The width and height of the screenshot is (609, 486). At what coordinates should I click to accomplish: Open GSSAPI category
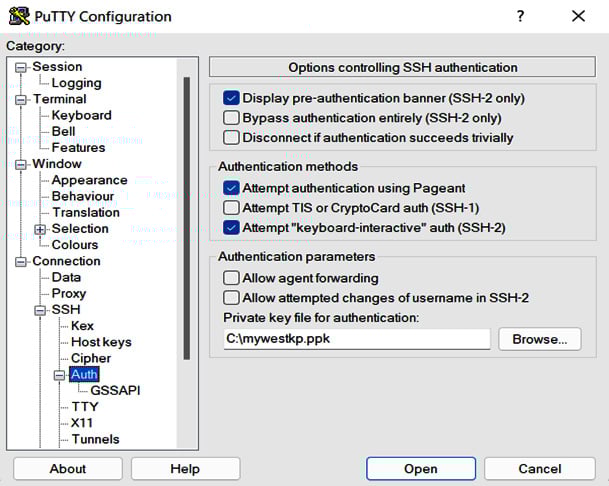[x=115, y=390]
